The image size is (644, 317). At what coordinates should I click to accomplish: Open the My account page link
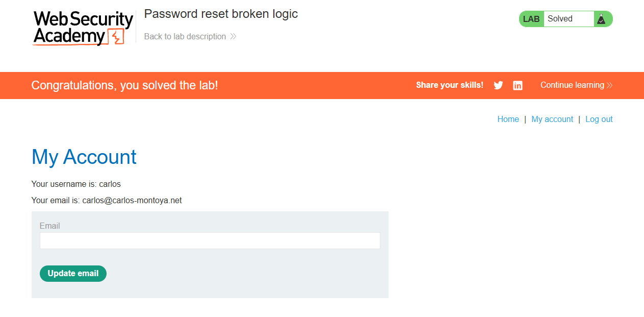tap(552, 119)
